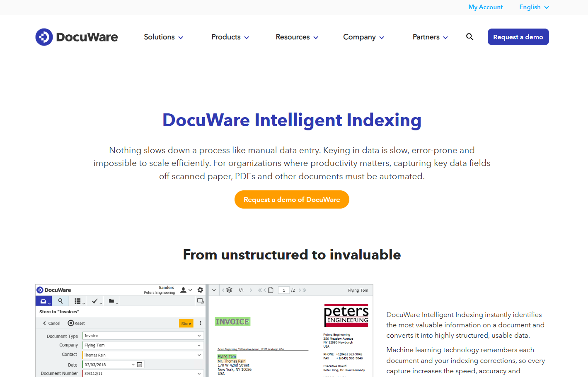Click the Flying Tom label in viewer top-right

358,290
